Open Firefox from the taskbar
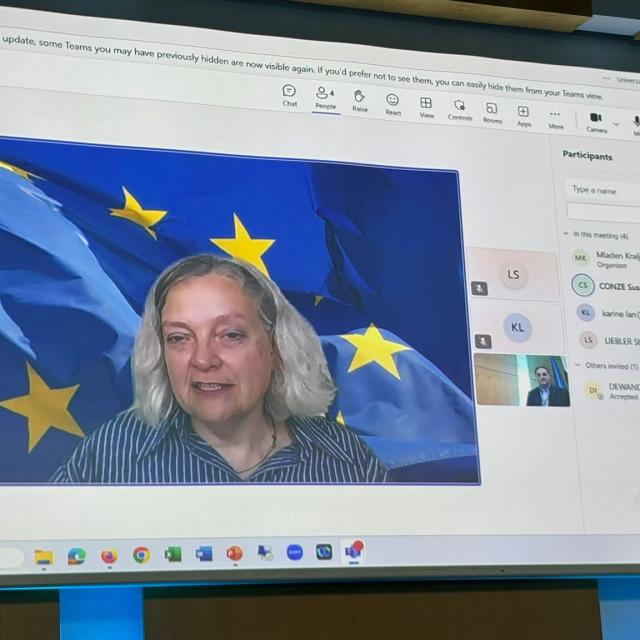640x640 pixels. click(x=109, y=556)
